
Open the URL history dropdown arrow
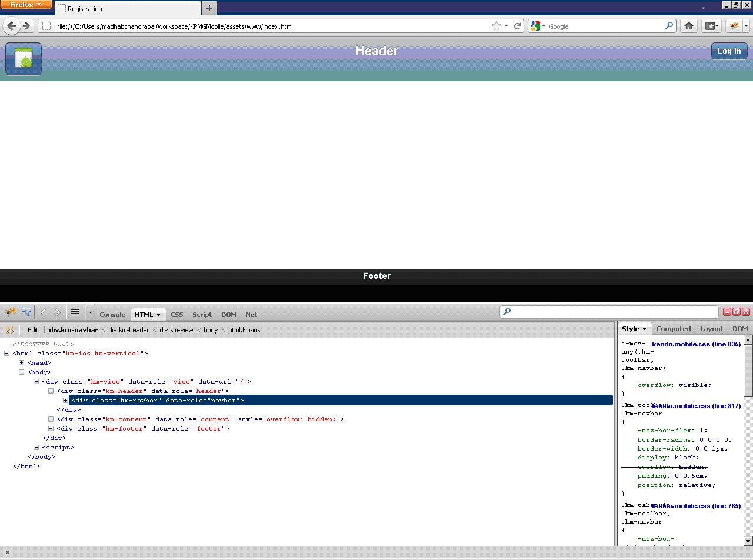[x=507, y=26]
